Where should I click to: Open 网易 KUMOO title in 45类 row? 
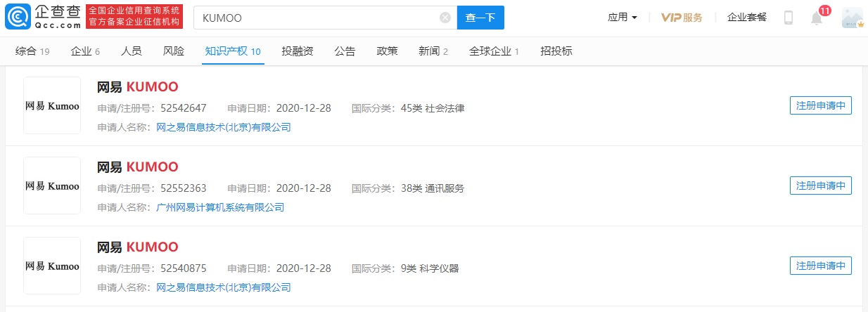click(x=138, y=87)
